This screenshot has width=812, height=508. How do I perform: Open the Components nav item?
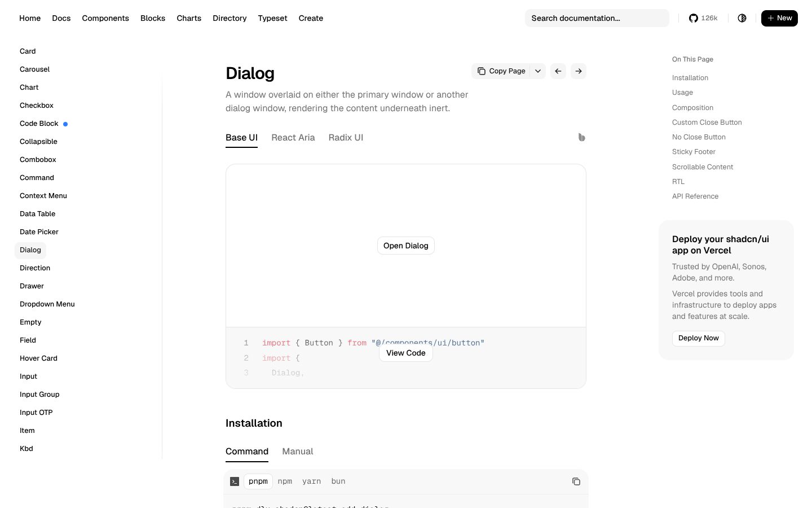105,18
